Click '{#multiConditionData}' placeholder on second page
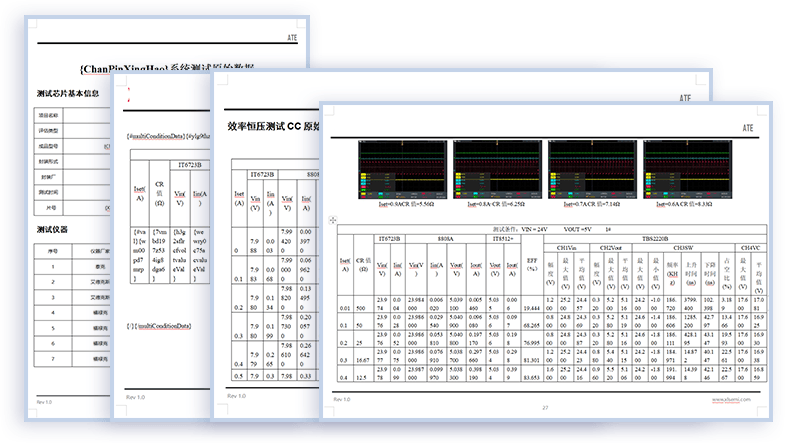785x443 pixels. click(x=156, y=136)
